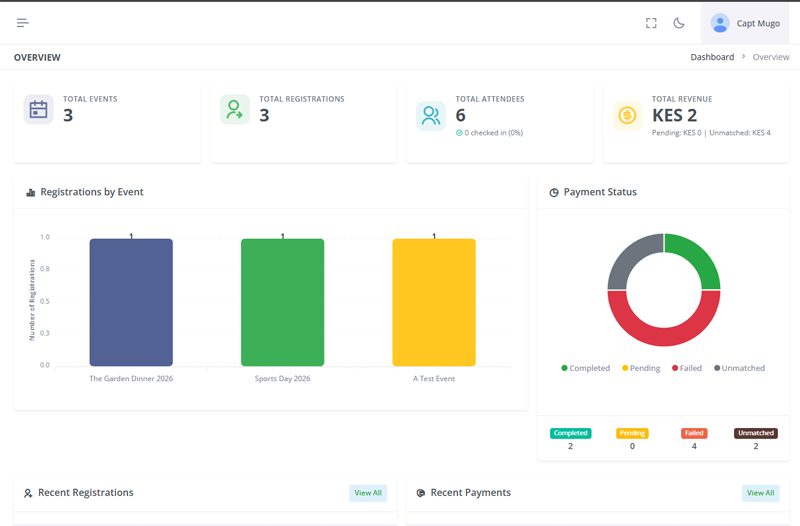This screenshot has width=800, height=526.
Task: Click the checked-in checkmark icon
Action: 459,133
